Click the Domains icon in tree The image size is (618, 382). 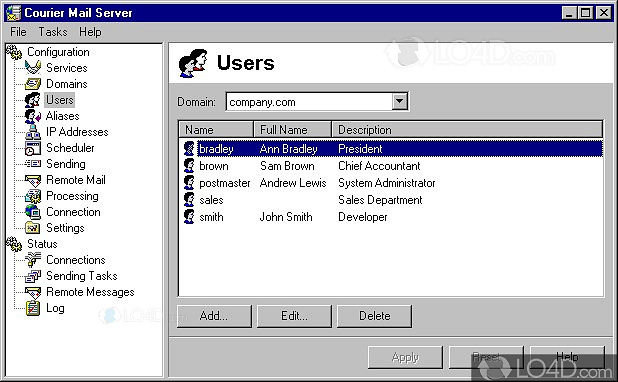coord(33,84)
